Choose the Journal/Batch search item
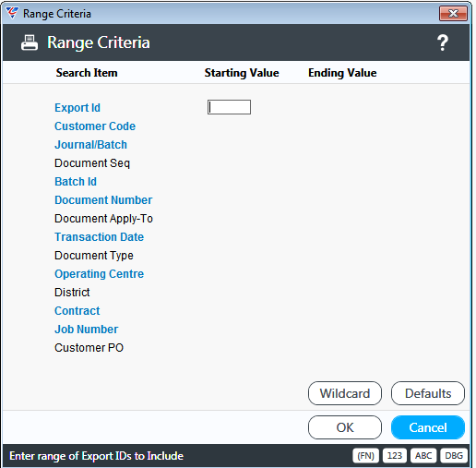This screenshot has width=476, height=468. coord(90,145)
